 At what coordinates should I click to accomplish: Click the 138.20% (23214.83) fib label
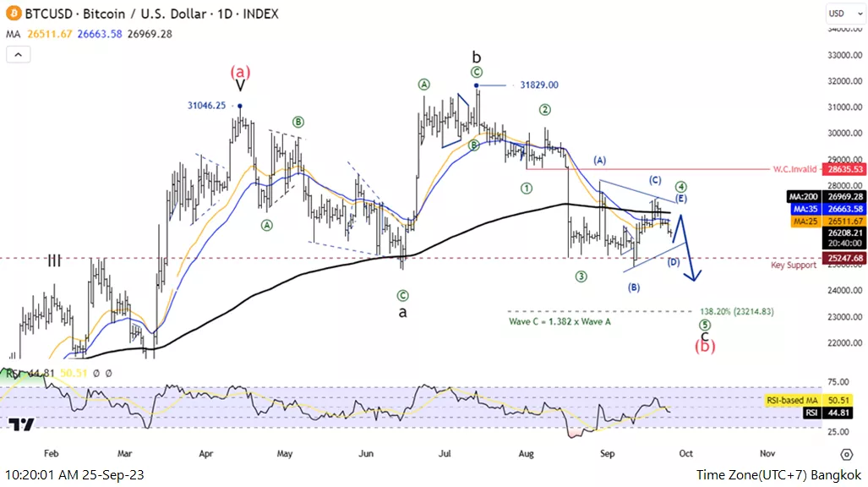[x=737, y=312]
